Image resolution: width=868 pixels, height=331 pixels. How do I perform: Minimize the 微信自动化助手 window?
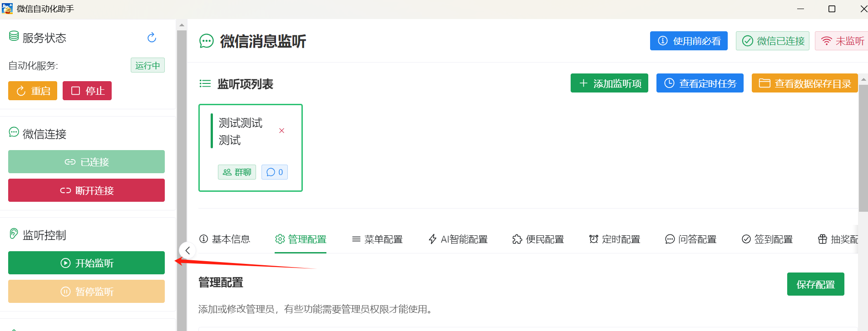800,9
